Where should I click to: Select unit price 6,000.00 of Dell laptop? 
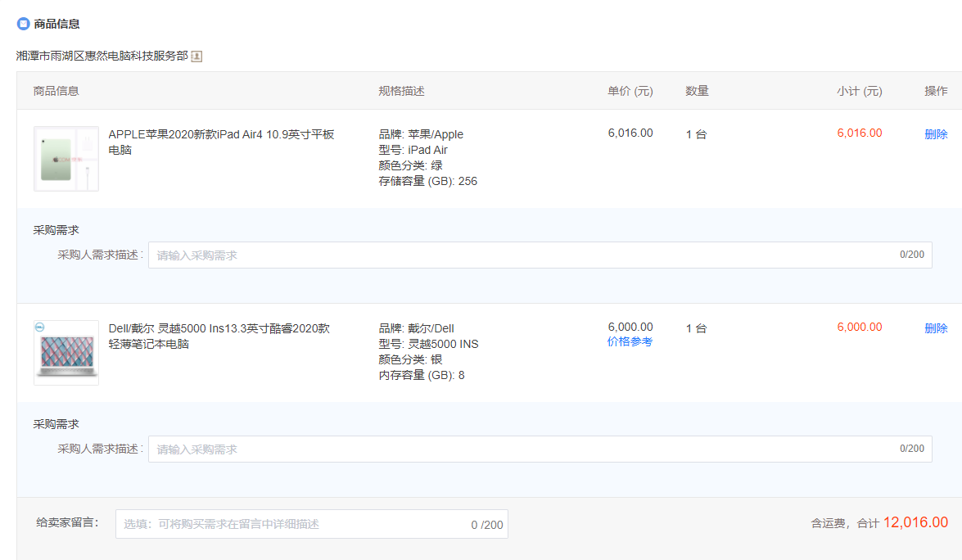[x=630, y=327]
